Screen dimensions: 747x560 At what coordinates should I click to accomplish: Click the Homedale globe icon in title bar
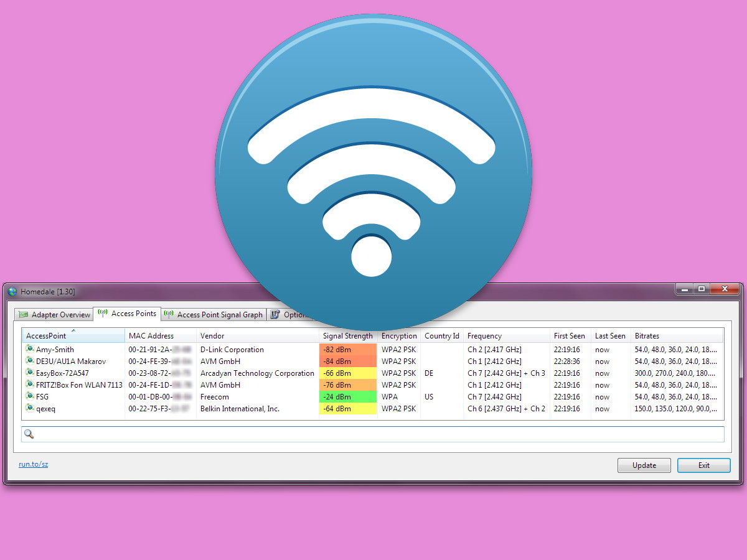coord(12,291)
